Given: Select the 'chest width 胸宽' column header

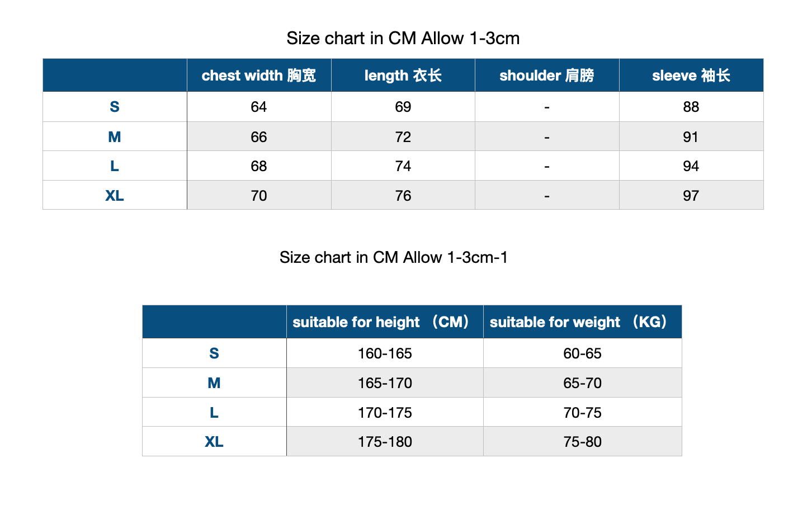Looking at the screenshot, I should point(259,75).
